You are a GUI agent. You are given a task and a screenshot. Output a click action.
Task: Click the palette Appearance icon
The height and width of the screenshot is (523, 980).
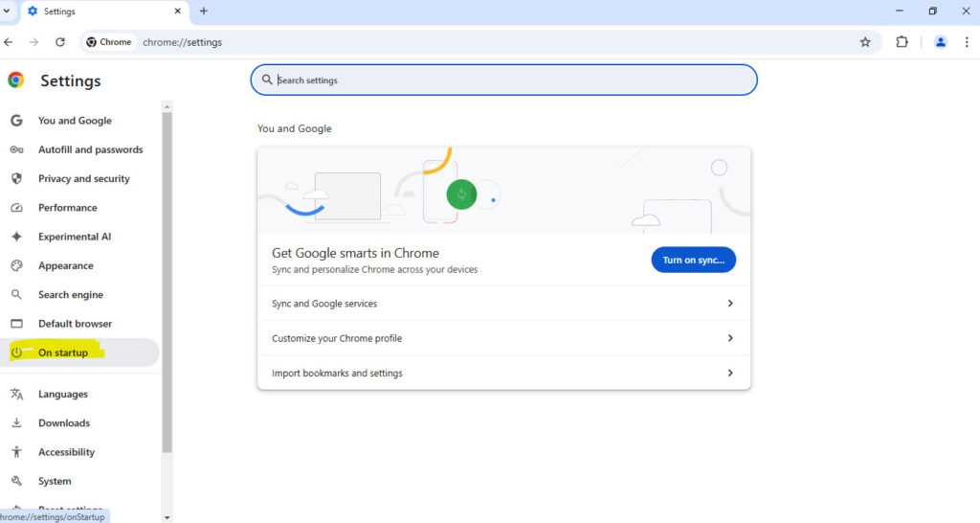click(17, 265)
